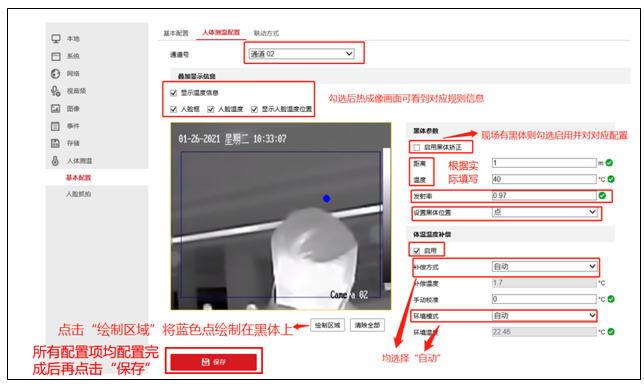The height and width of the screenshot is (390, 644).
Task: Switch to the 联动方式 tab
Action: point(266,33)
